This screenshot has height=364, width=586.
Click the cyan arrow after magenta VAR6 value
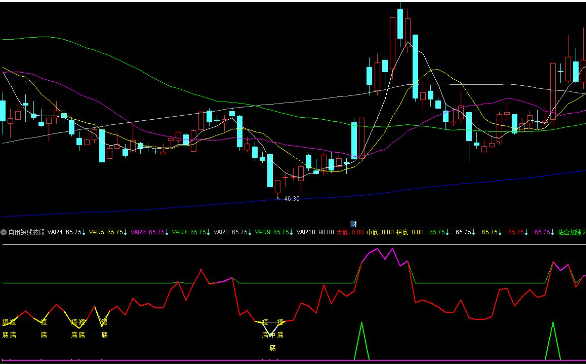click(x=166, y=232)
